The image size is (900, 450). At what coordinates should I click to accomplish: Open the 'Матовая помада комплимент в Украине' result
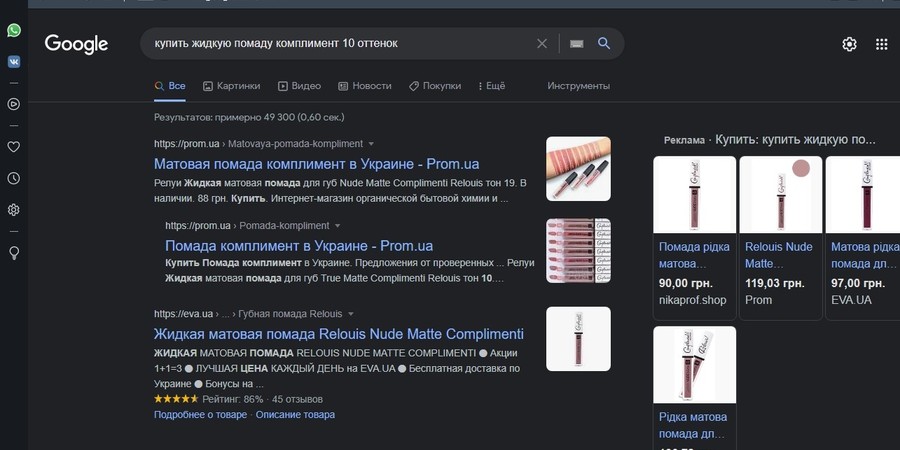(x=330, y=163)
